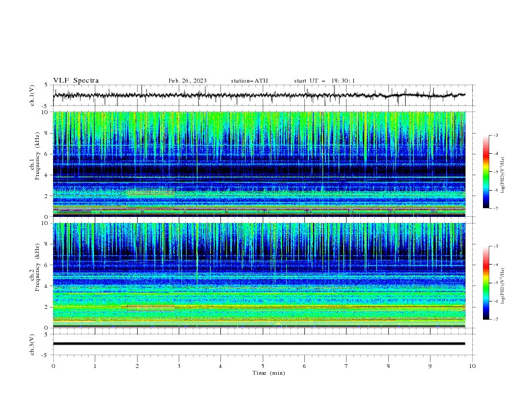Viewport: 532px width, 411px height.
Task: Click time-axis tick label '2'
Action: coord(137,366)
